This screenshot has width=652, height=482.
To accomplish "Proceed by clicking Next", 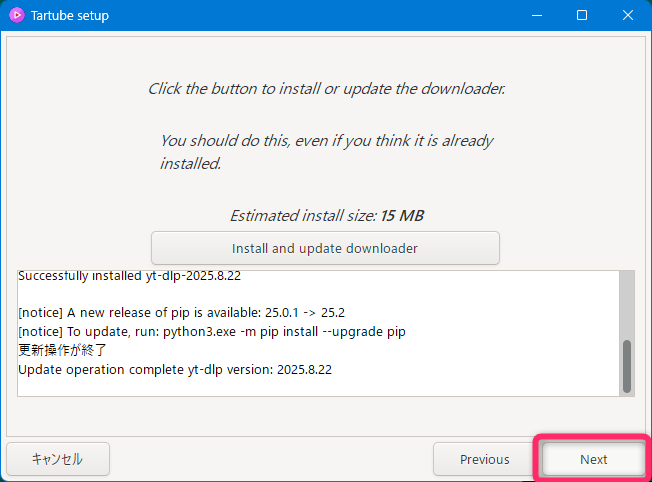I will click(593, 459).
